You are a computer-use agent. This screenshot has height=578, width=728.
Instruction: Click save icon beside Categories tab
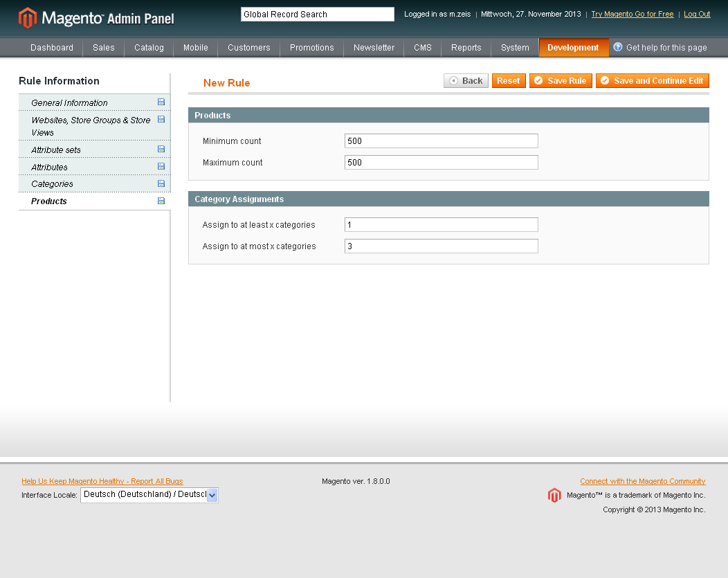161,184
